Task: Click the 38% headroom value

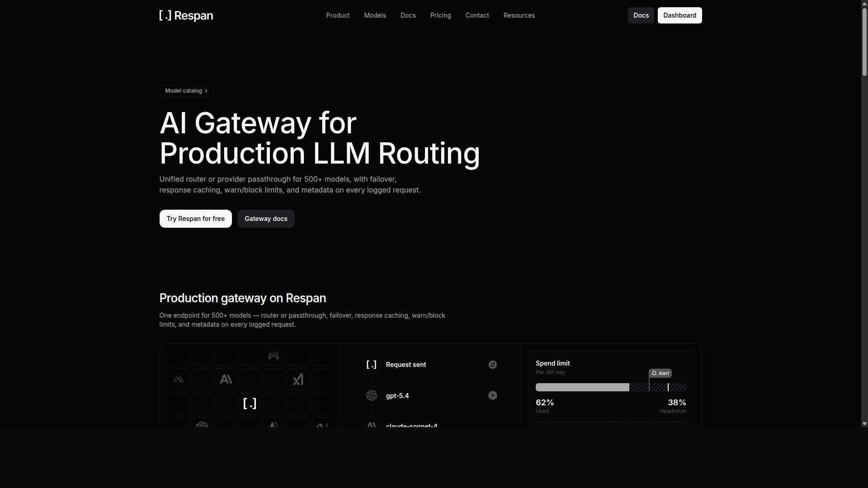Action: (677, 403)
